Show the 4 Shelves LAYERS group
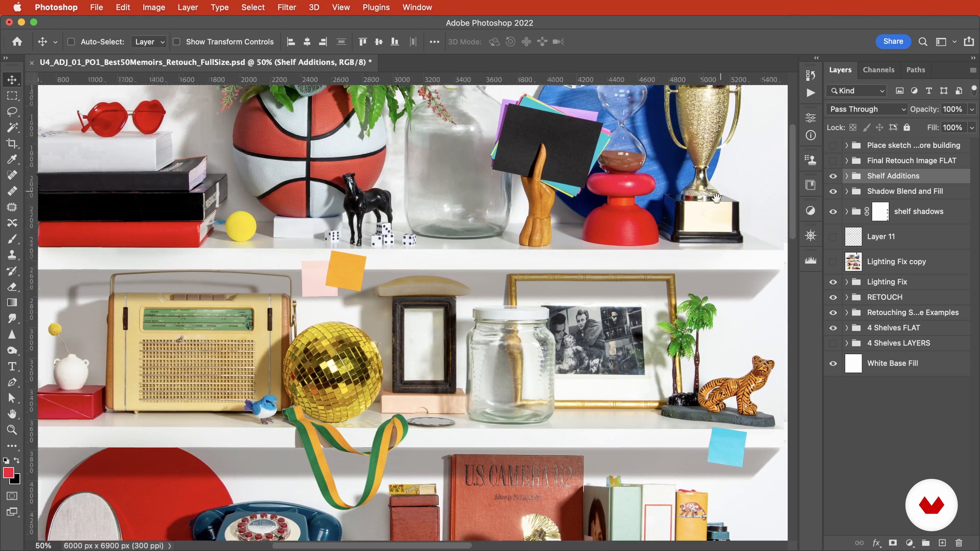Screen dimensions: 980x551 833,343
